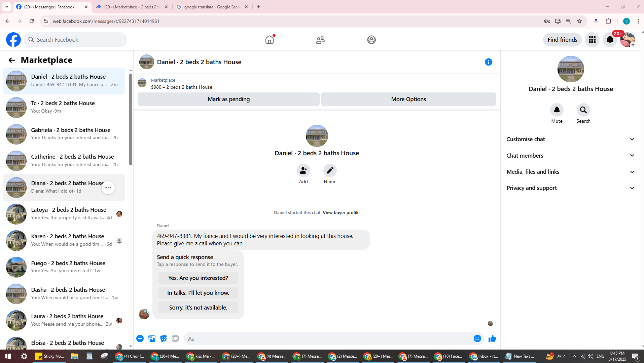Image resolution: width=644 pixels, height=363 pixels.
Task: Go to Home feed icon
Action: (270, 40)
